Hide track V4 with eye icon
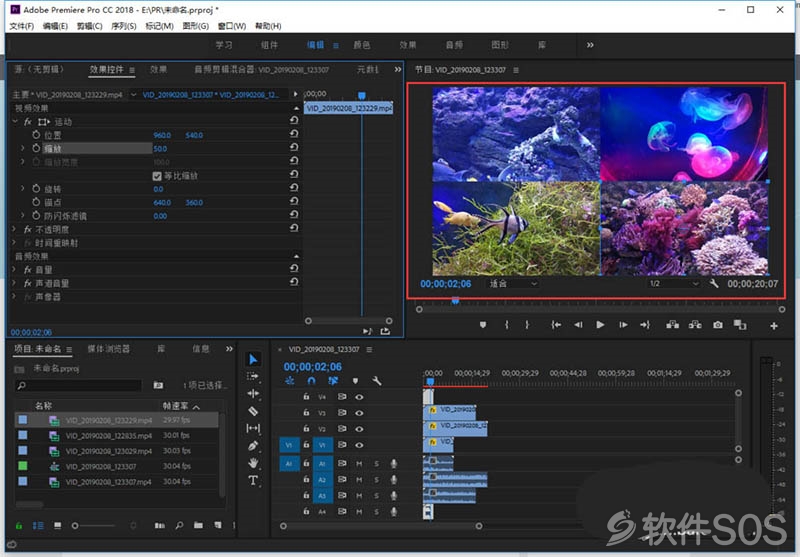Image resolution: width=800 pixels, height=557 pixels. click(x=359, y=396)
